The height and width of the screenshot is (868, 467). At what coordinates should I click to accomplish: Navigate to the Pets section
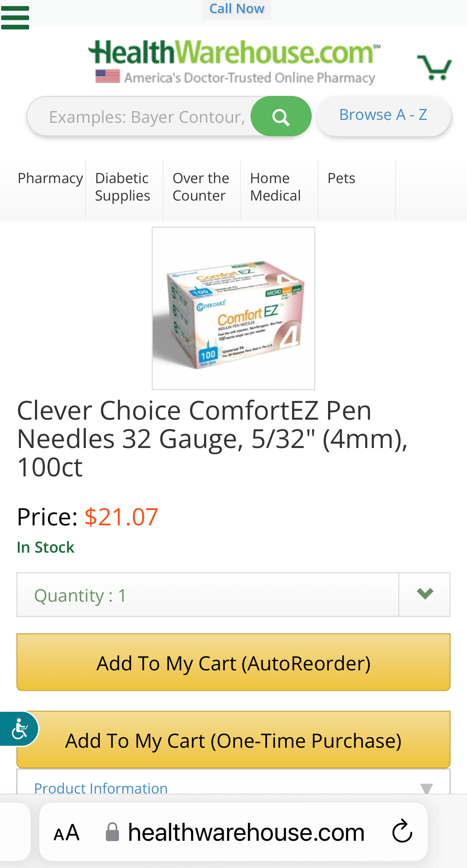341,178
